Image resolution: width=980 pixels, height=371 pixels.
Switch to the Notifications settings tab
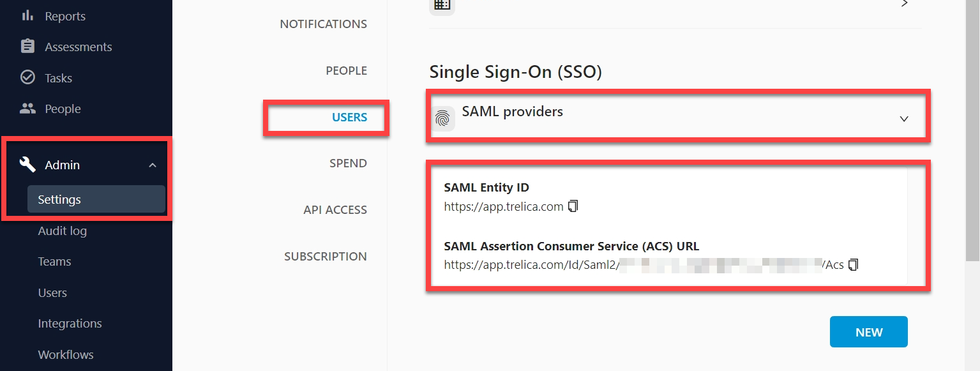point(324,24)
